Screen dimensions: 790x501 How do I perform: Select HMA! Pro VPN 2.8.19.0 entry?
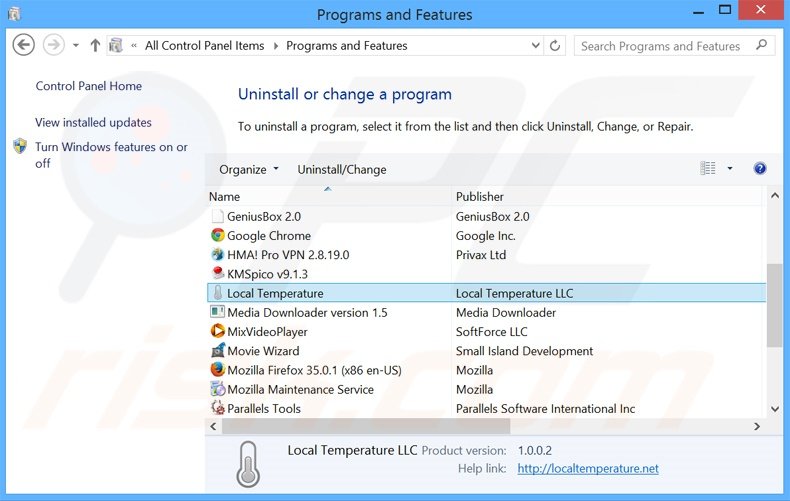click(288, 255)
